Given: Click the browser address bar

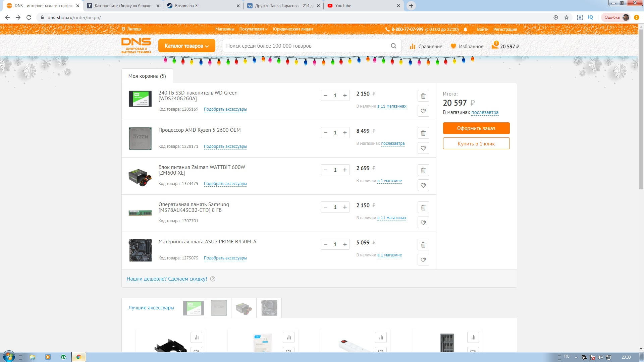Looking at the screenshot, I should tap(295, 17).
